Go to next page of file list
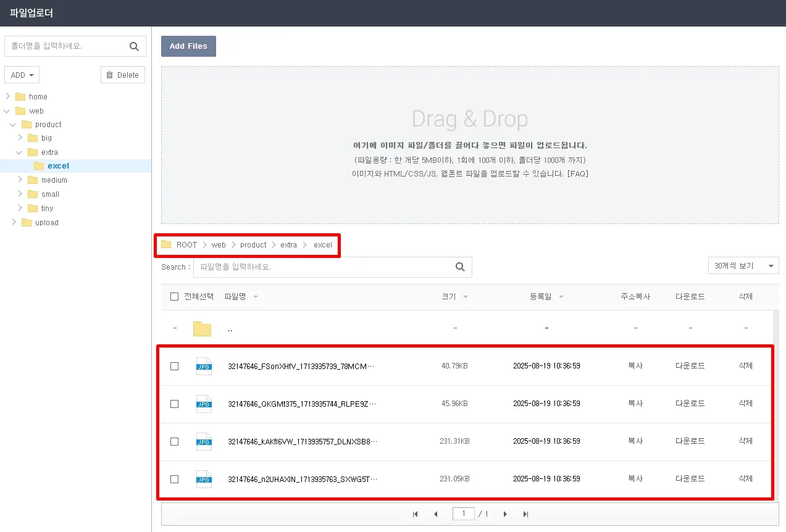The height and width of the screenshot is (532, 786). point(505,514)
